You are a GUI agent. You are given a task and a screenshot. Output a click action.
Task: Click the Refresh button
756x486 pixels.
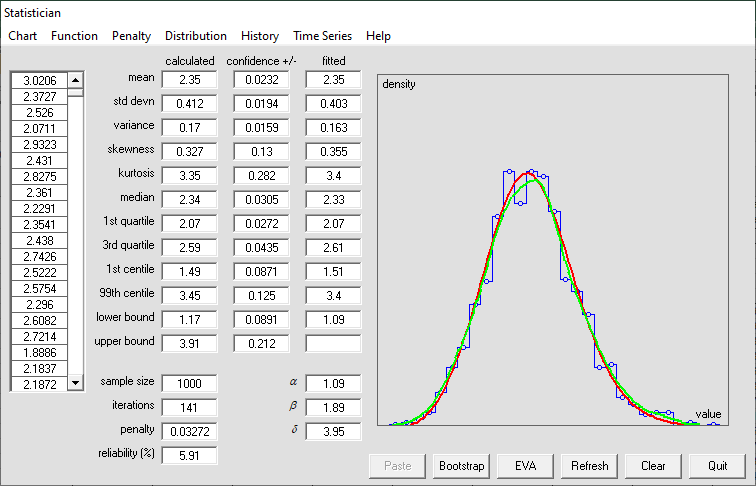click(589, 466)
